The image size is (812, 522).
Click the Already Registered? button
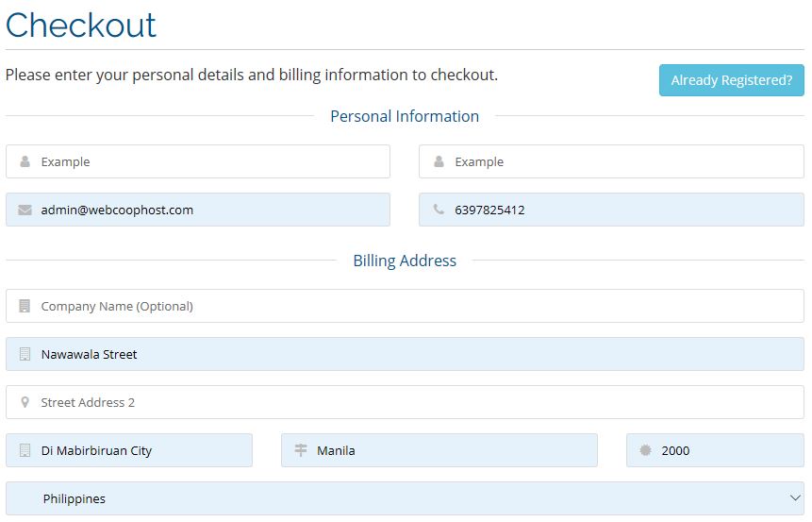(731, 80)
